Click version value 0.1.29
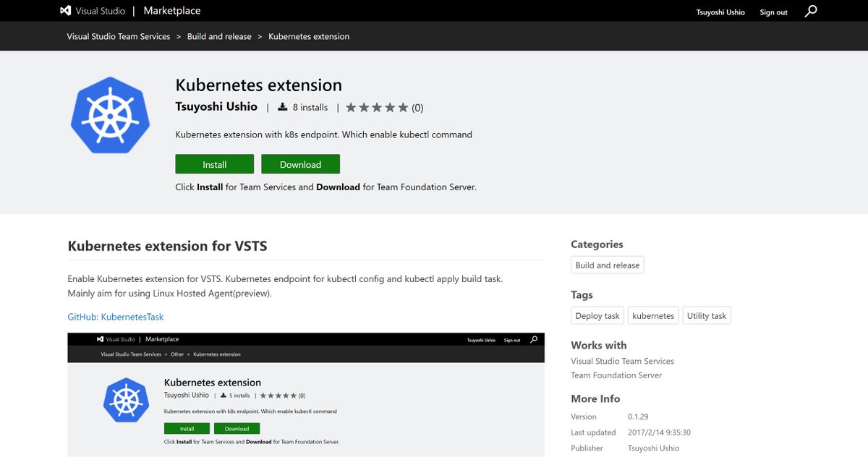The width and height of the screenshot is (868, 465). (x=639, y=417)
